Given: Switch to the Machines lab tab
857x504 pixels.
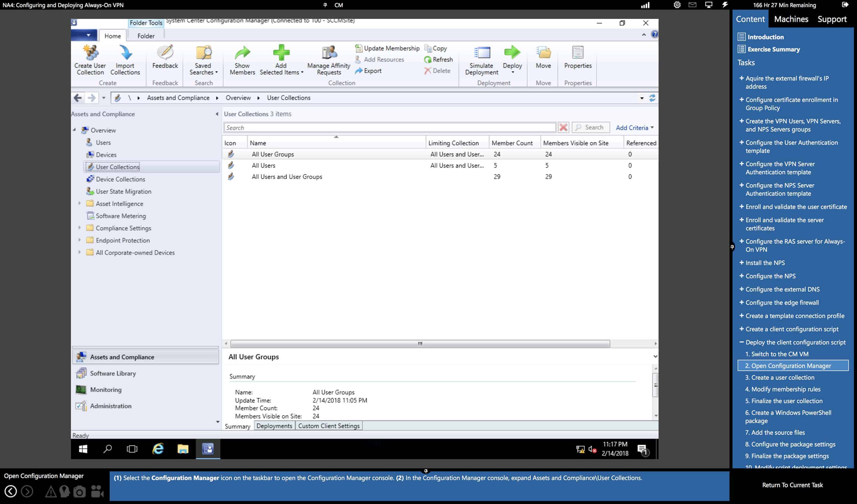Looking at the screenshot, I should click(791, 19).
